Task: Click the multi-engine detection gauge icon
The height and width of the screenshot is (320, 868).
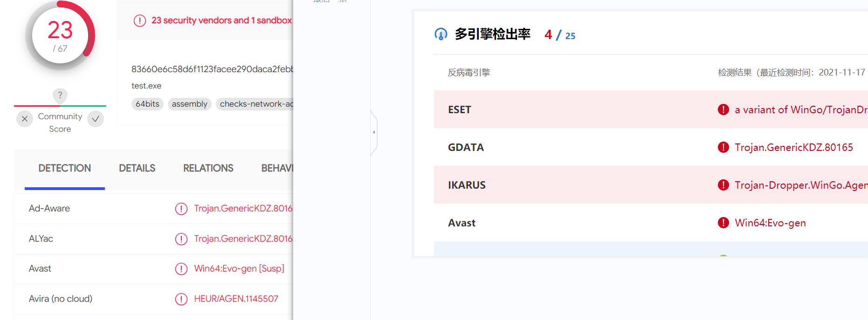Action: pos(441,34)
